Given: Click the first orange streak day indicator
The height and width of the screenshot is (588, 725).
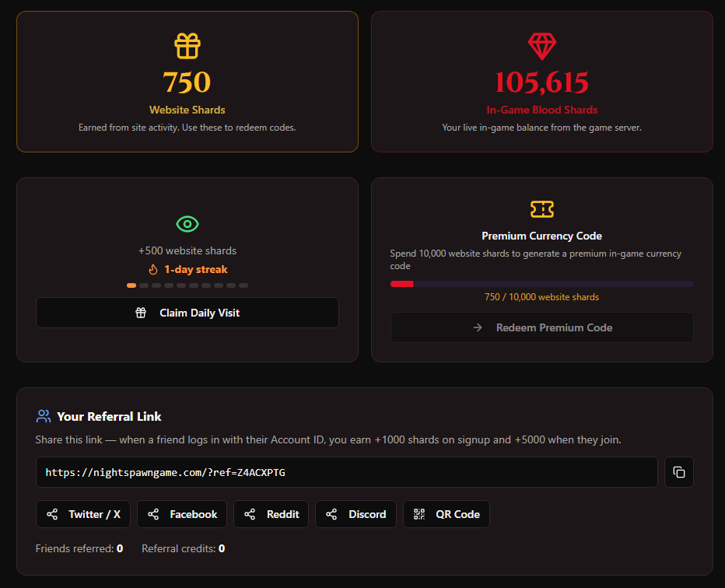Looking at the screenshot, I should pos(131,285).
